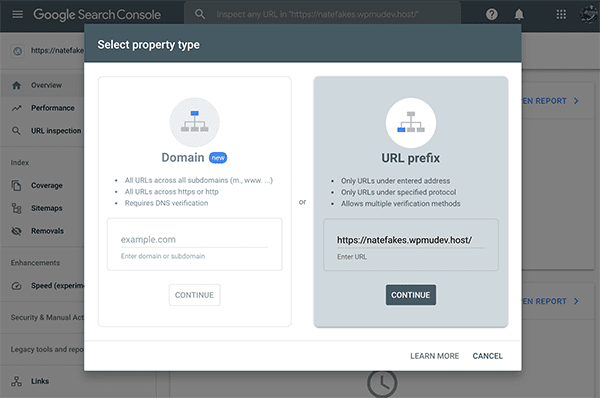The height and width of the screenshot is (398, 600).
Task: Click the lower OPEN REPORT chevron arrow
Action: coord(576,302)
